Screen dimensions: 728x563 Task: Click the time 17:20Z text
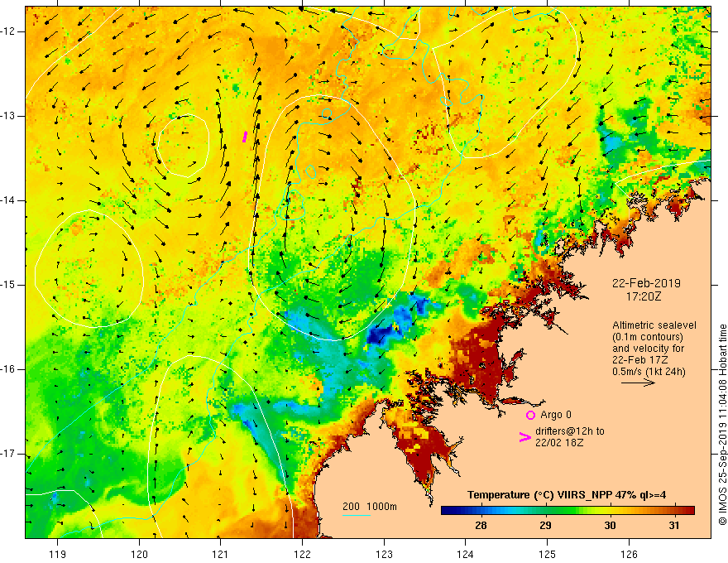click(x=643, y=296)
